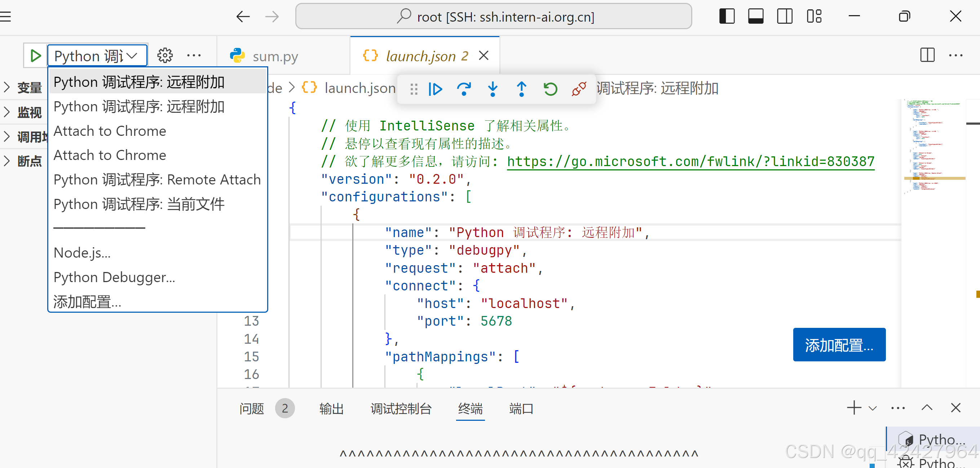Viewport: 980px width, 468px height.
Task: Toggle the secondary side bar layout icon
Action: tap(785, 16)
